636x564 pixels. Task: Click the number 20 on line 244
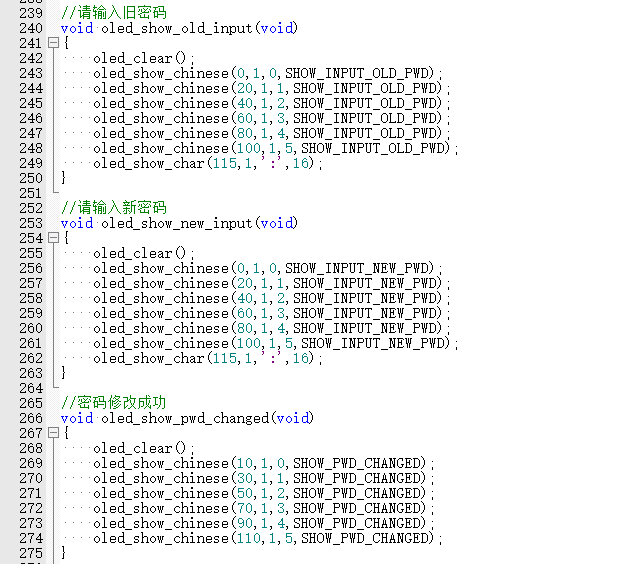point(245,88)
